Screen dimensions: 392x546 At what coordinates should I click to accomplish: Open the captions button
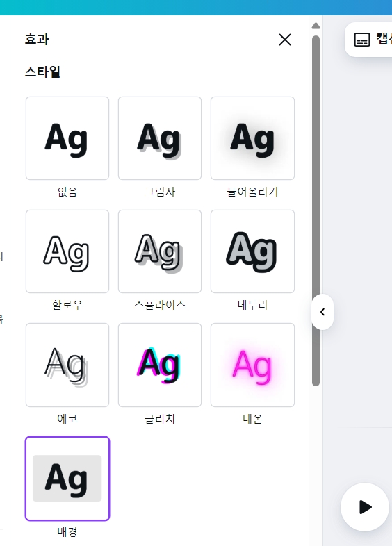click(x=369, y=40)
